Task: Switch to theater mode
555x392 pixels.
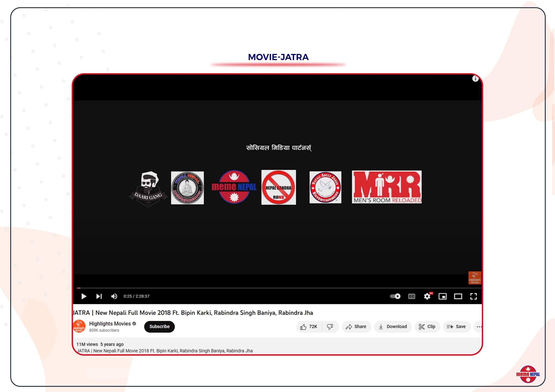Action: (458, 296)
